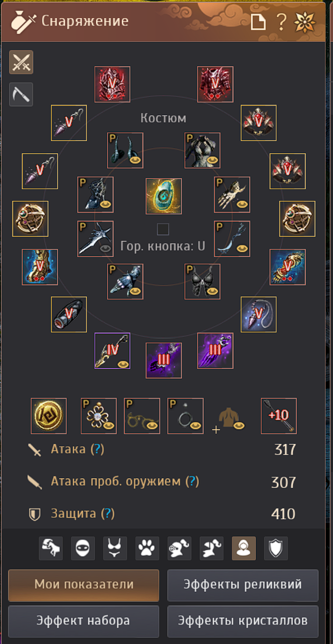Toggle the checkbox under the Костюм artifact
Screen dimensions: 333x644
[163, 229]
